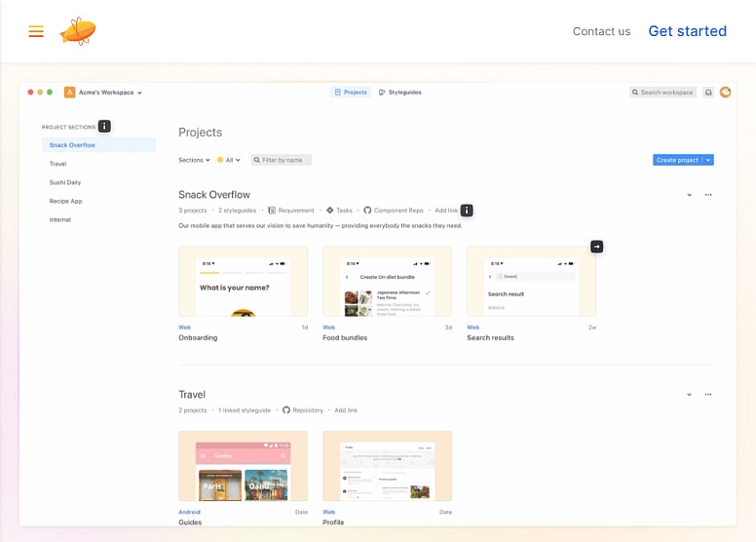Open the Tasks link in Snack Overflow

point(339,211)
